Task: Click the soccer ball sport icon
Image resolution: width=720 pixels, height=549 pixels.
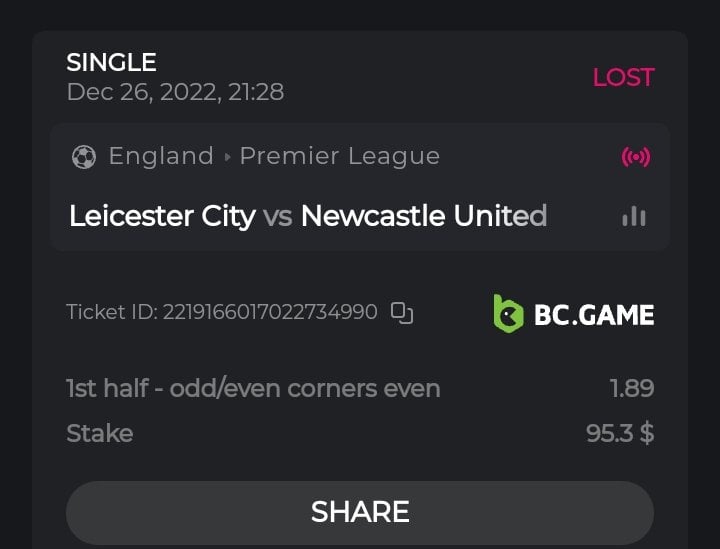Action: pos(84,157)
